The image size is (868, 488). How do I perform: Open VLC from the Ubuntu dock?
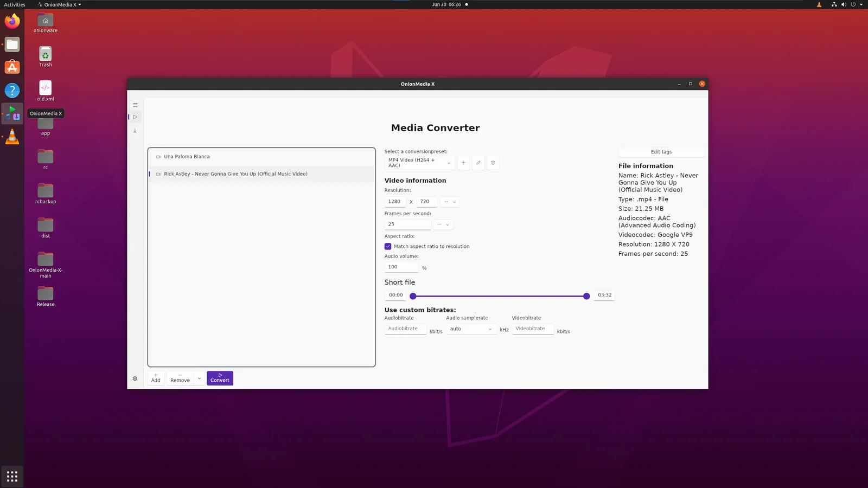pyautogui.click(x=12, y=137)
